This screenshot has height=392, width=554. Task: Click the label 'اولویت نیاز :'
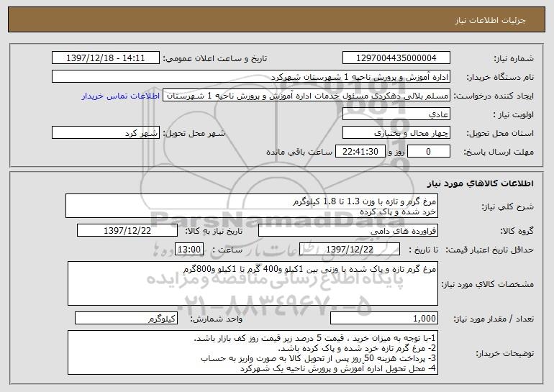pos(514,114)
